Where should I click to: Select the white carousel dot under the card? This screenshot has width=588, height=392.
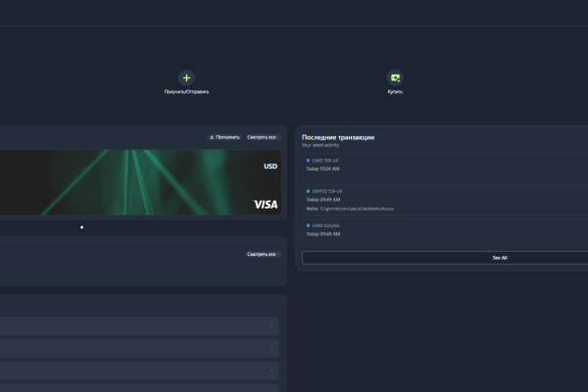coord(81,227)
